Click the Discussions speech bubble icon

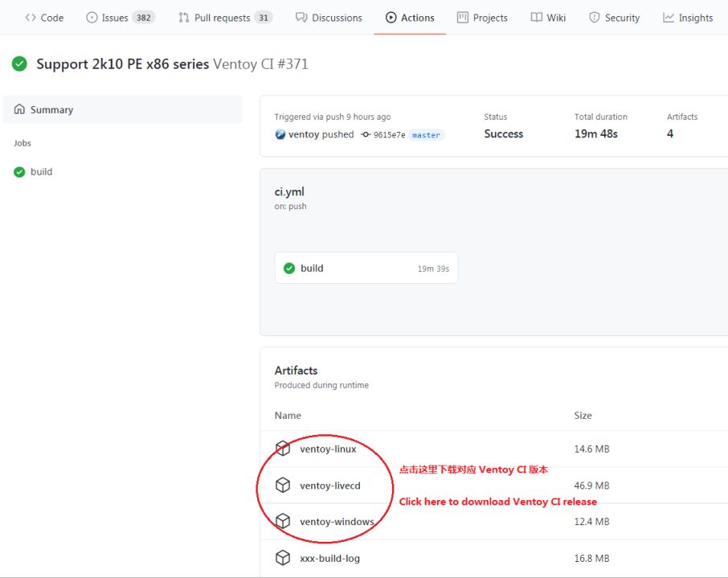click(301, 18)
